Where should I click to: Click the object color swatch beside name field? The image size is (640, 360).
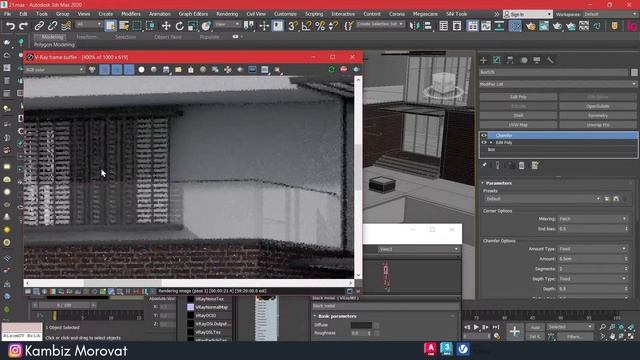click(634, 72)
